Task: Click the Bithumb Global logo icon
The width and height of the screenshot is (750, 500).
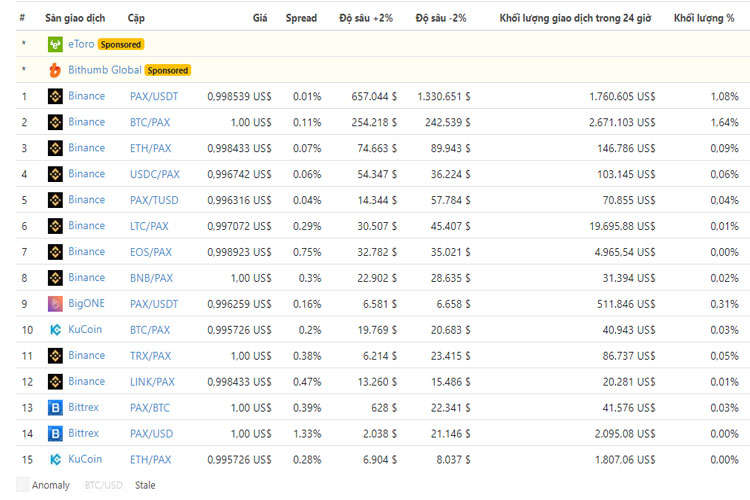Action: [55, 70]
